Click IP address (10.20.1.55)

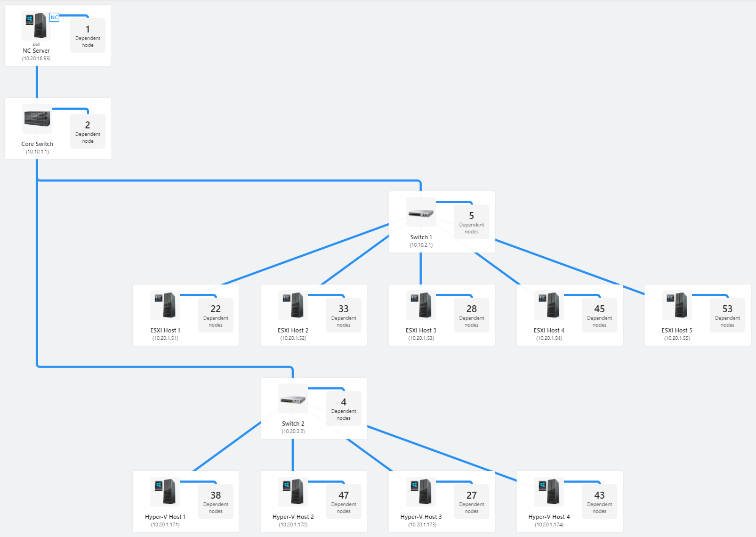[x=677, y=338]
